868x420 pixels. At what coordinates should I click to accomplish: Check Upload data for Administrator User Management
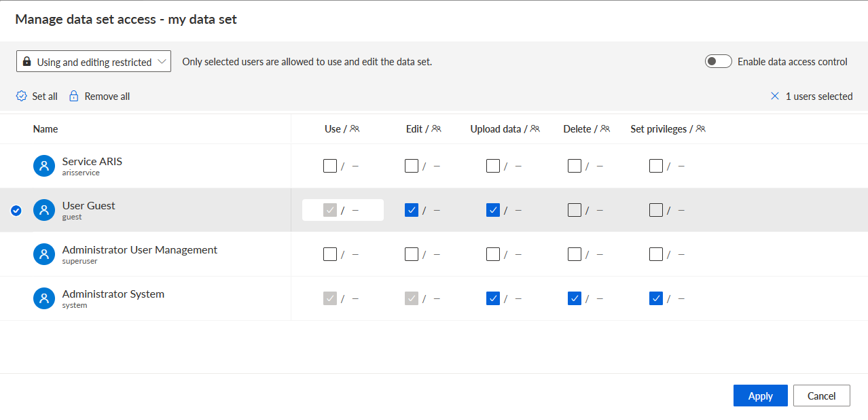[493, 254]
